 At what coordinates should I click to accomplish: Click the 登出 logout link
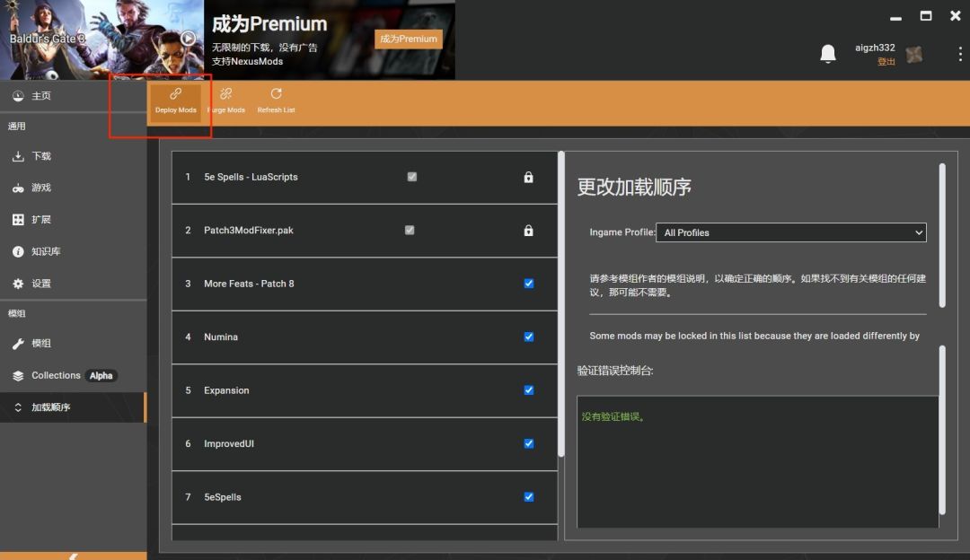pos(886,62)
